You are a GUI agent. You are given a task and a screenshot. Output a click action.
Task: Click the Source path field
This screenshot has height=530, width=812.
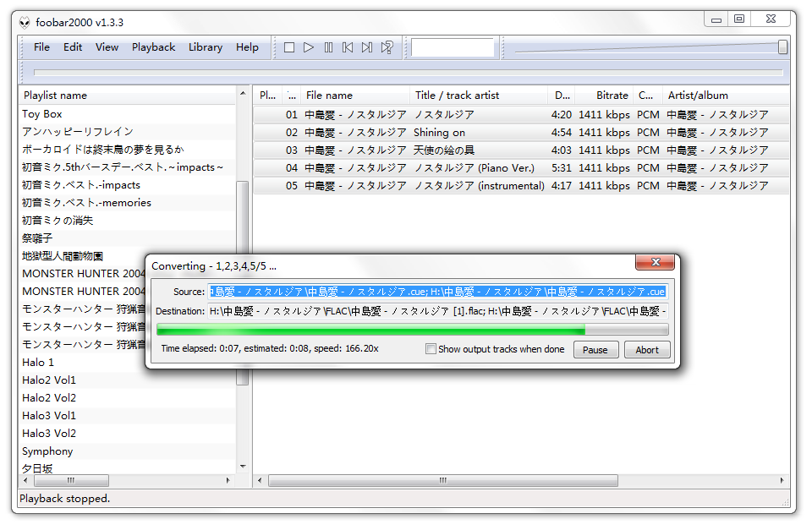pyautogui.click(x=437, y=292)
